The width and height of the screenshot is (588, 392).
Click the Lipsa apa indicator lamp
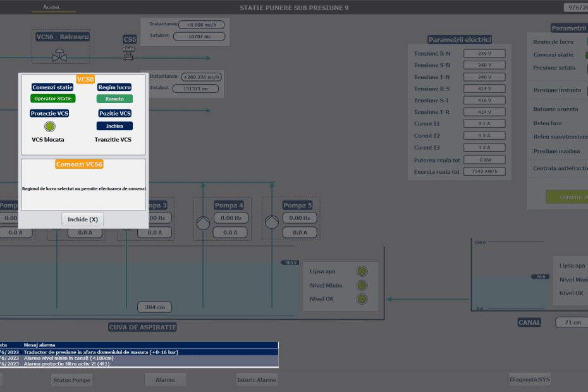[x=362, y=271]
